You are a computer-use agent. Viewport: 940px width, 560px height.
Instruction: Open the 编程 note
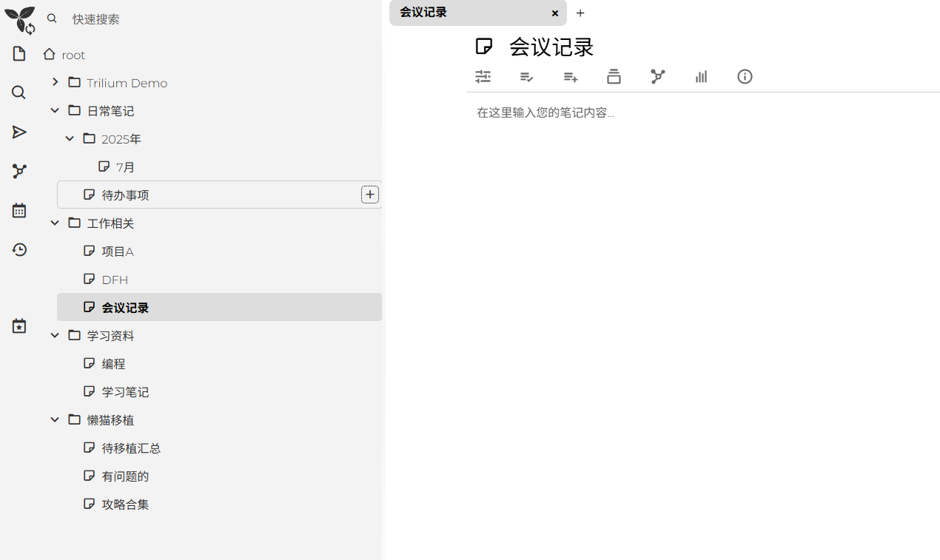pos(113,364)
